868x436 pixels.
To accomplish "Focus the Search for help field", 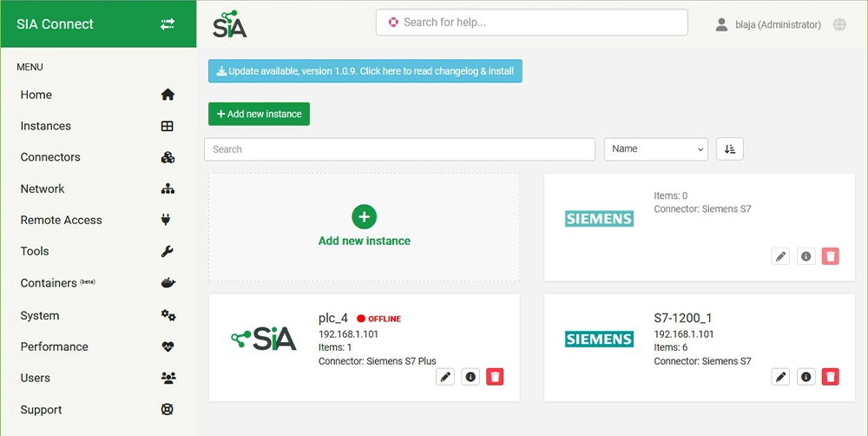I will [x=532, y=23].
